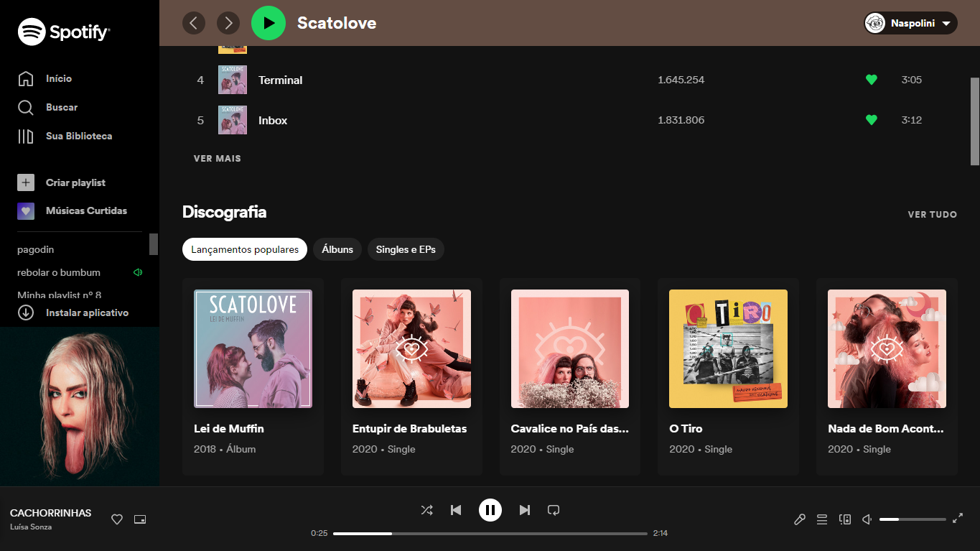This screenshot has height=551, width=980.
Task: Open the Luísa Sonza artist link
Action: click(31, 527)
